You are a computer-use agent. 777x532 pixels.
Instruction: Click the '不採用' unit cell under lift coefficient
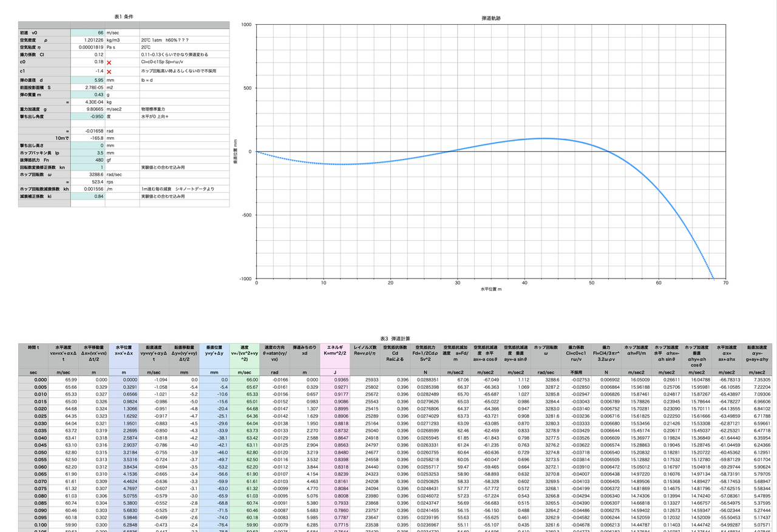[576, 372]
